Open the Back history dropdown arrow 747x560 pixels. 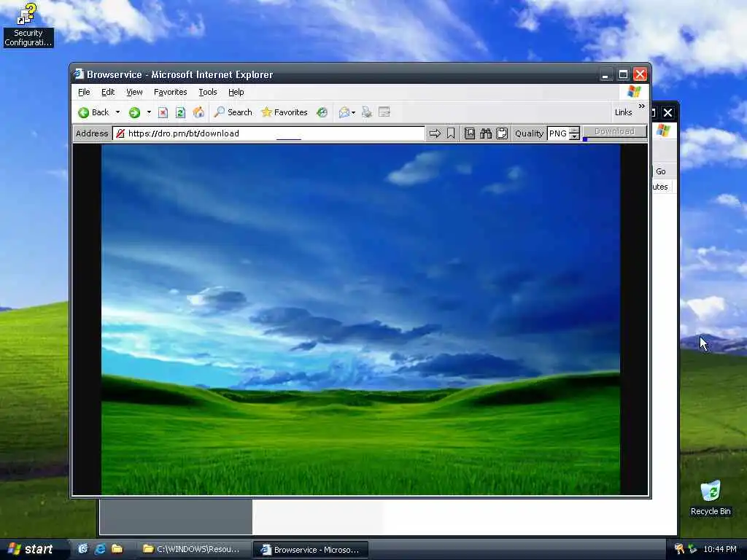click(117, 112)
